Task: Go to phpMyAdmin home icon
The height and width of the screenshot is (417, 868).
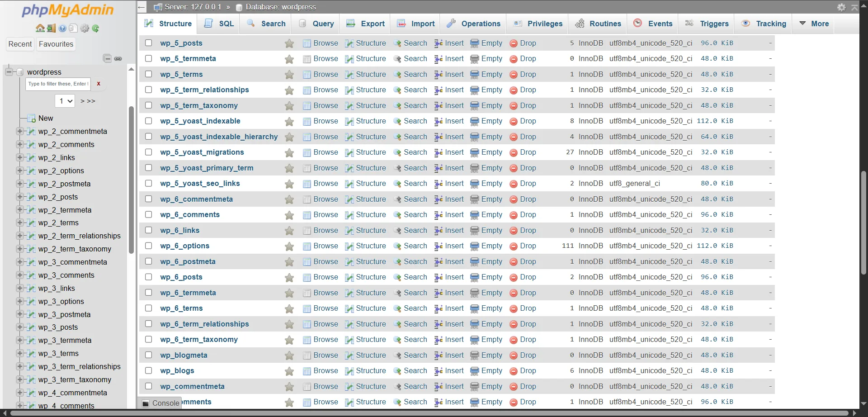Action: [40, 28]
